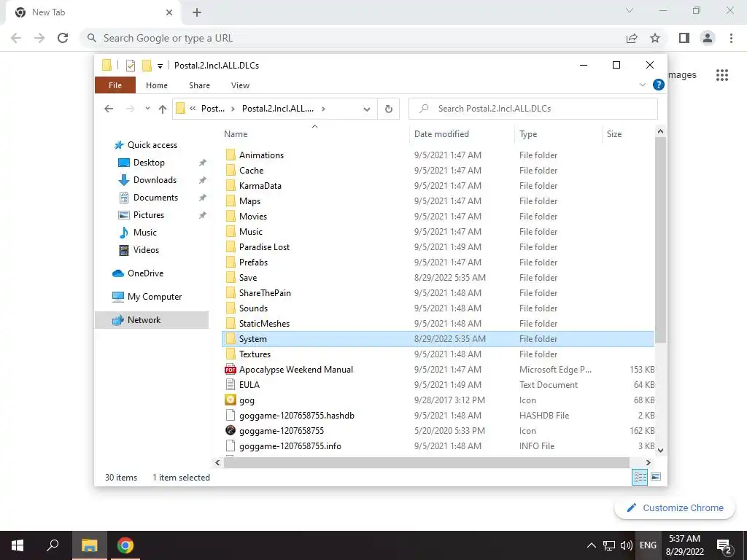Go to Desktop in Quick access
Screen dimensions: 747x560
149,163
